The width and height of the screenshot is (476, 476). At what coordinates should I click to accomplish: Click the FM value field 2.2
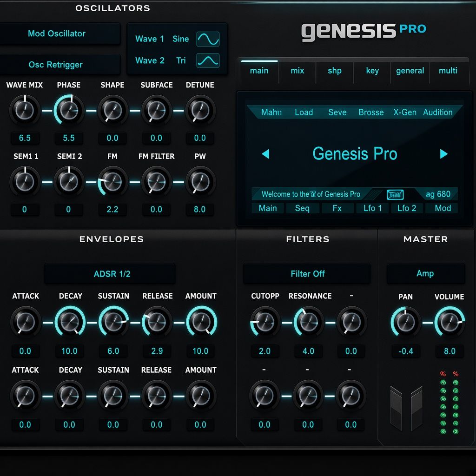click(x=112, y=210)
